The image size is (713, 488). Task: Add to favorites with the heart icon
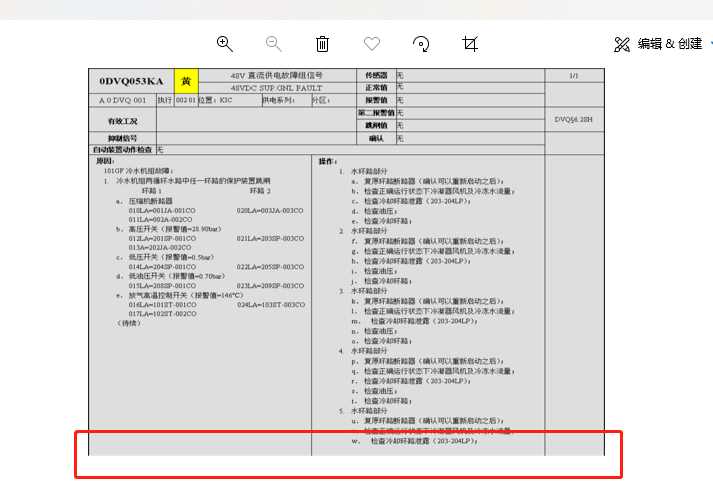click(372, 44)
